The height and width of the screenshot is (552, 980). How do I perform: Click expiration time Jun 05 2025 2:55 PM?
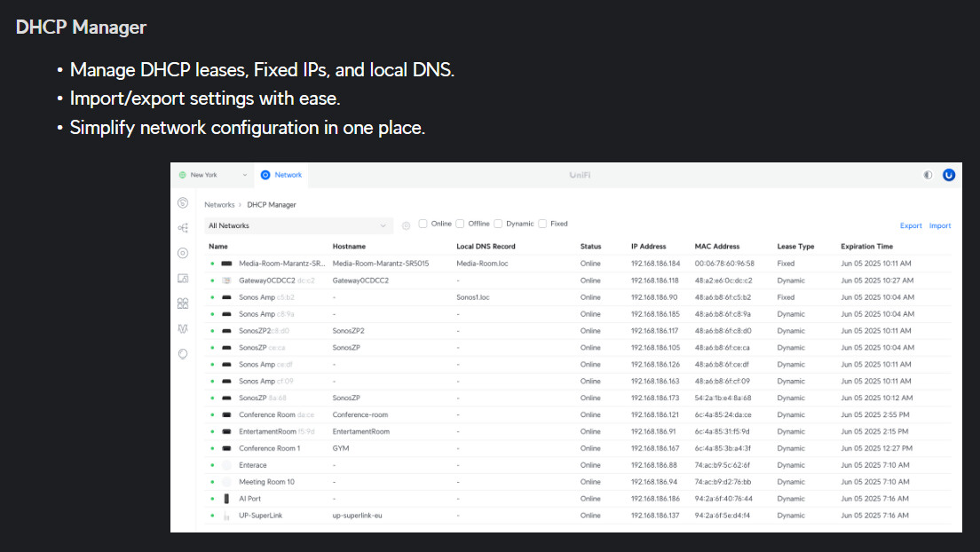tap(875, 414)
